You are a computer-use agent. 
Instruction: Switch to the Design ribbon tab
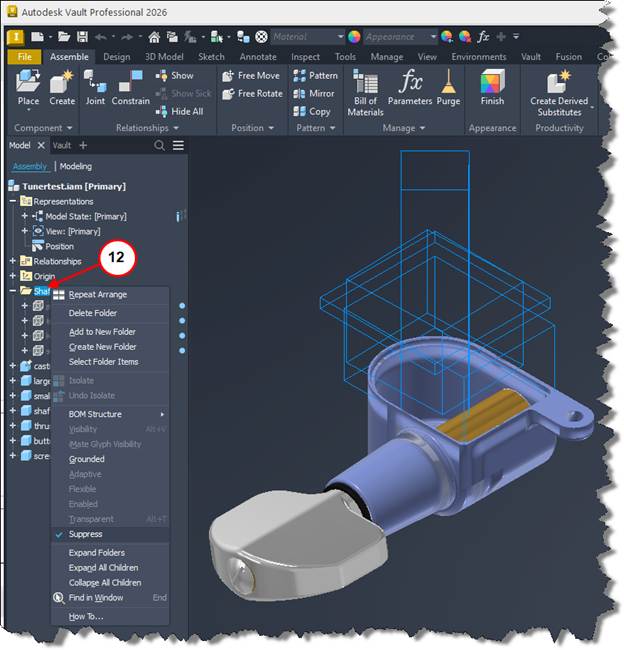point(117,57)
